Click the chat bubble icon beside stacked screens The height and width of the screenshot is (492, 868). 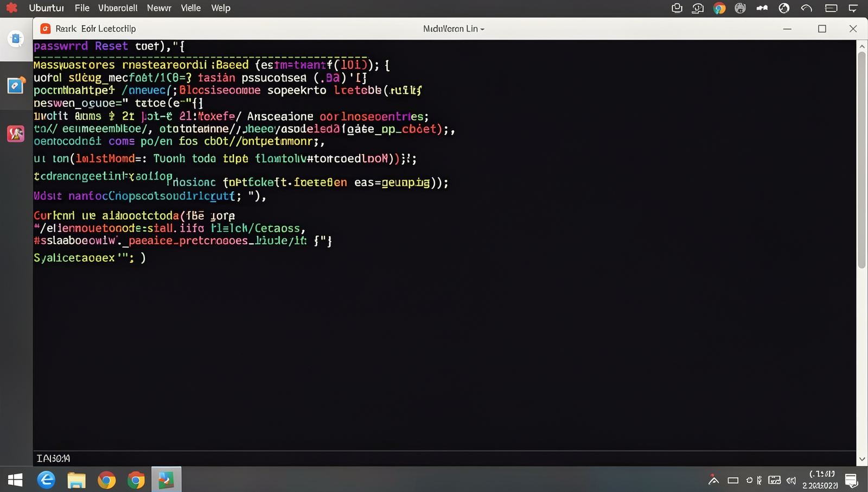698,8
